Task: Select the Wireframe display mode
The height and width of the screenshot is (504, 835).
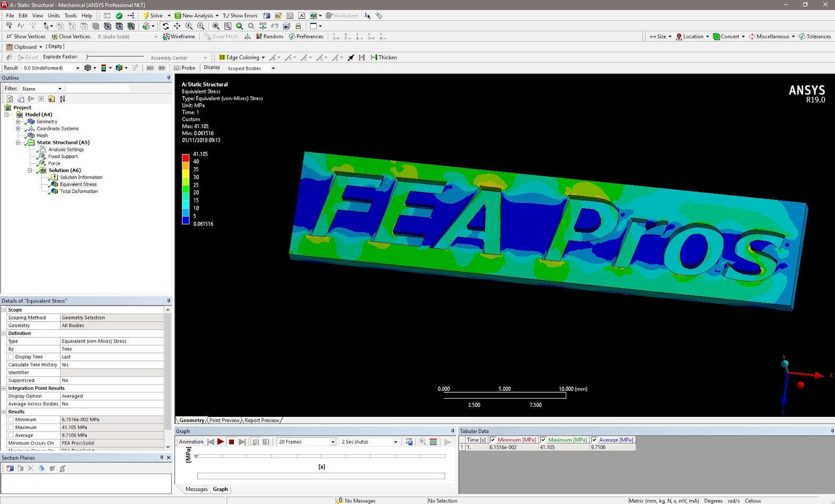Action: click(x=179, y=37)
